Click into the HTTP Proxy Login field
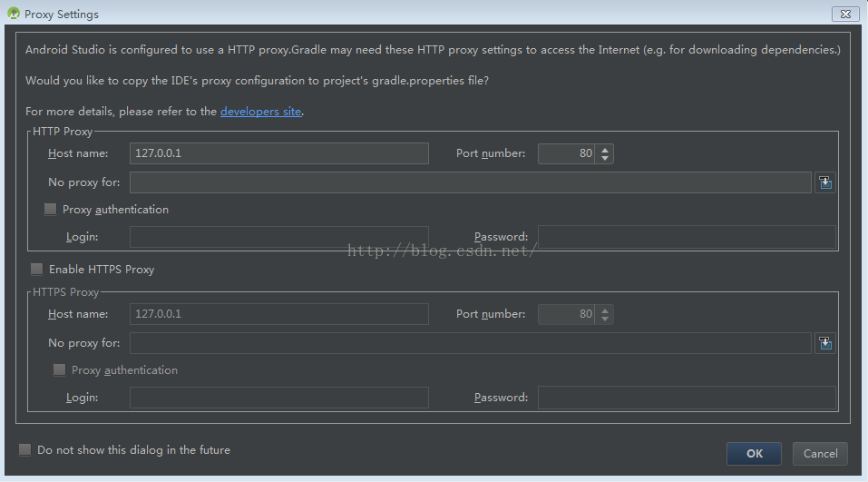This screenshot has height=482, width=868. [x=279, y=237]
